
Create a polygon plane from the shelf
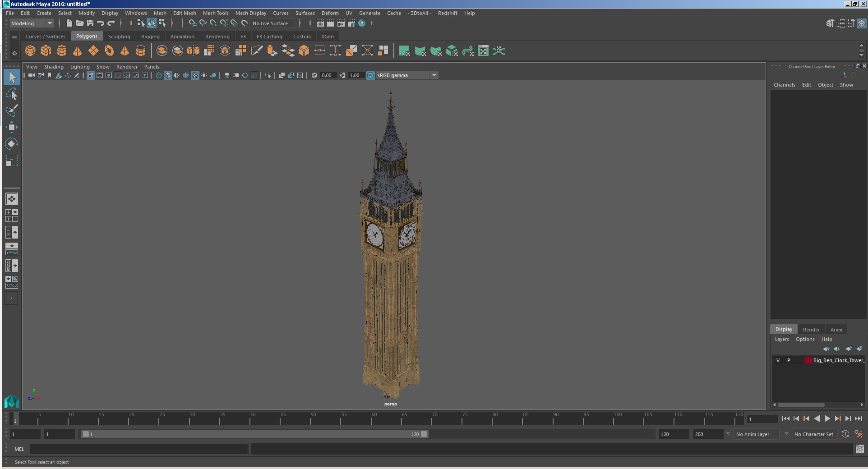(x=93, y=51)
